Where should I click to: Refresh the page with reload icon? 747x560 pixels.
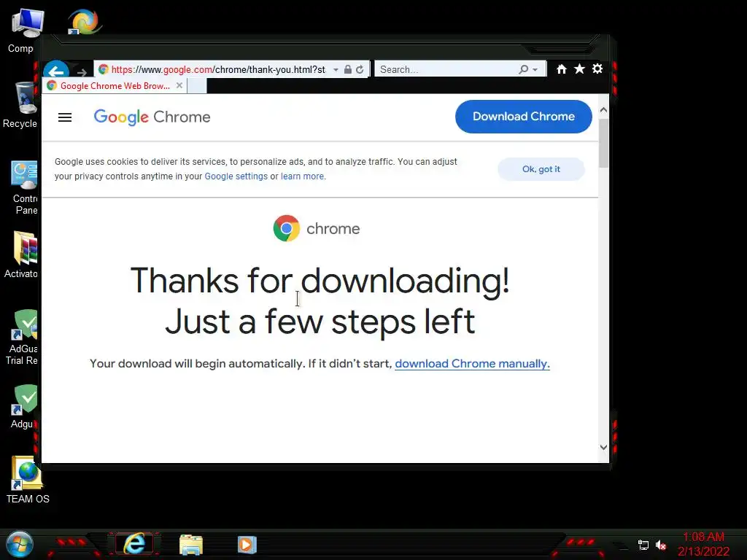pyautogui.click(x=360, y=69)
